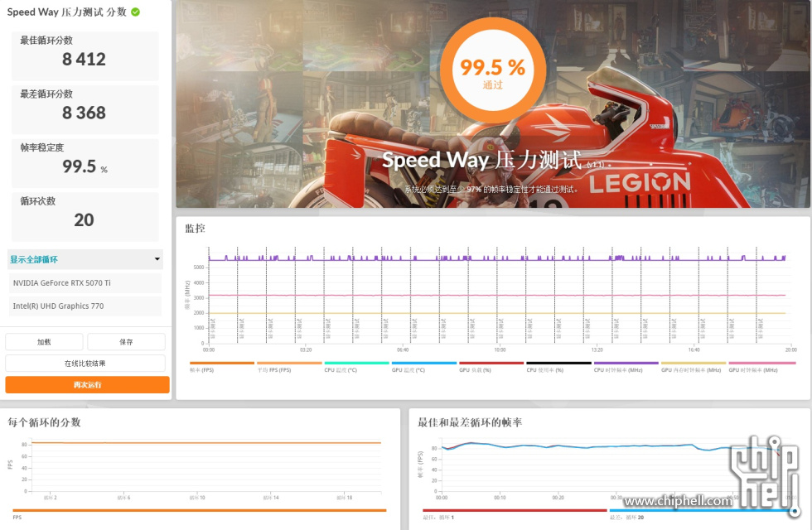
Task: Click the 加载 button
Action: 44,342
